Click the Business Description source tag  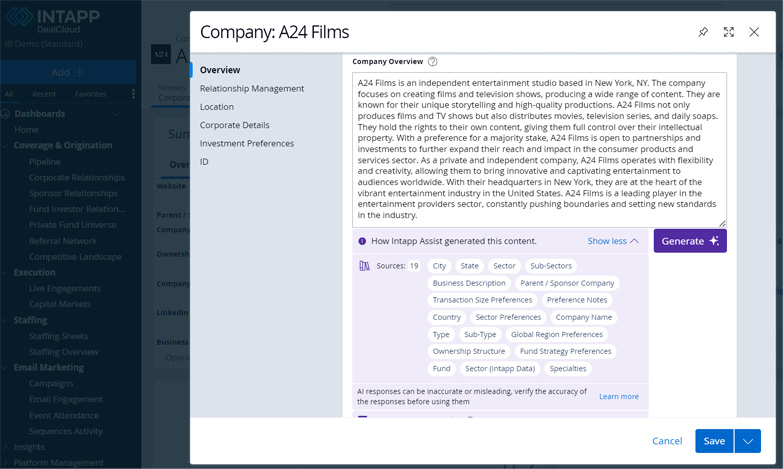(x=469, y=283)
